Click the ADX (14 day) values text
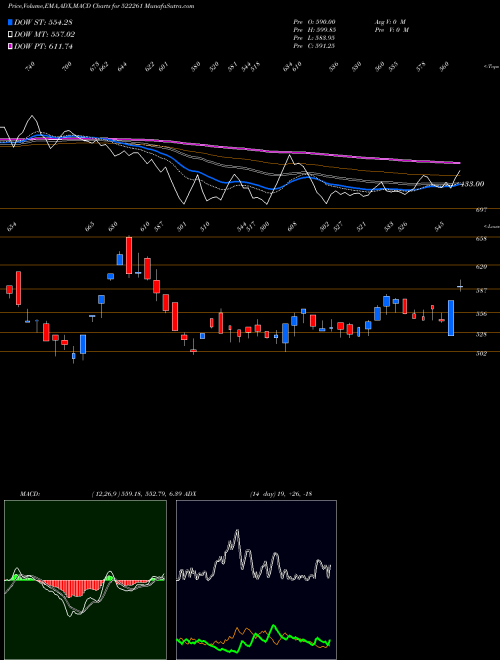The height and width of the screenshot is (660, 500). coord(281,494)
